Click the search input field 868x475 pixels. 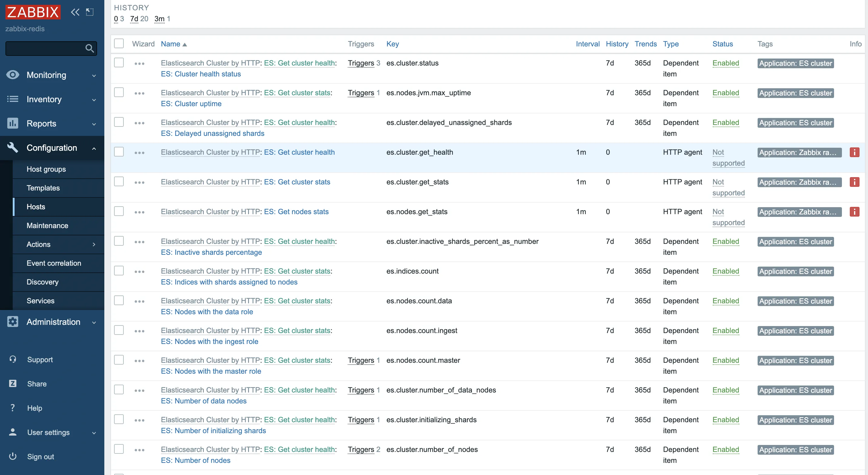point(49,49)
